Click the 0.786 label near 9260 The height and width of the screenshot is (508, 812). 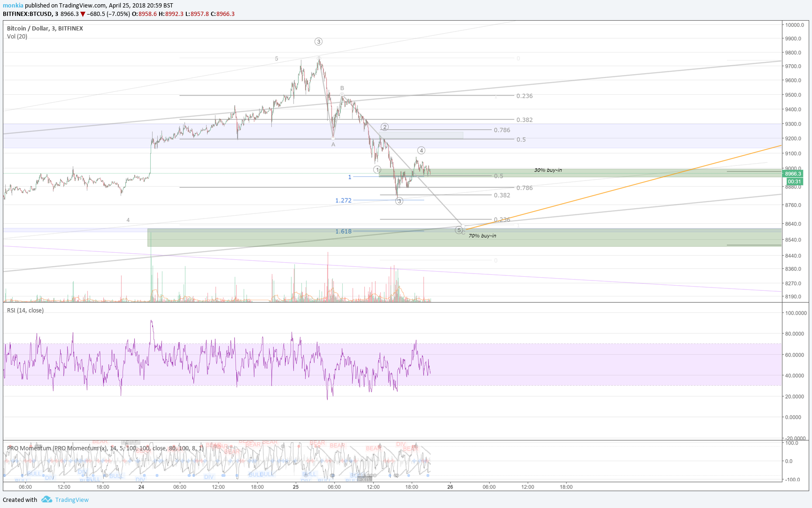pyautogui.click(x=502, y=130)
